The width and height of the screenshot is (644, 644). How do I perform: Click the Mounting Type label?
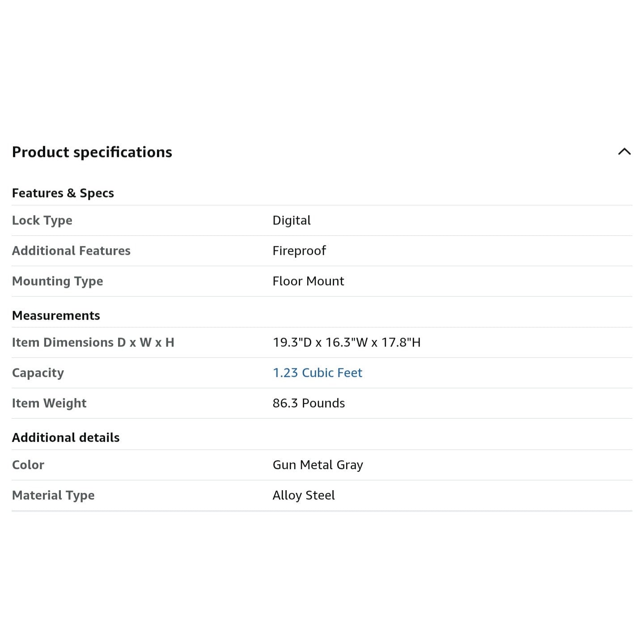point(58,281)
